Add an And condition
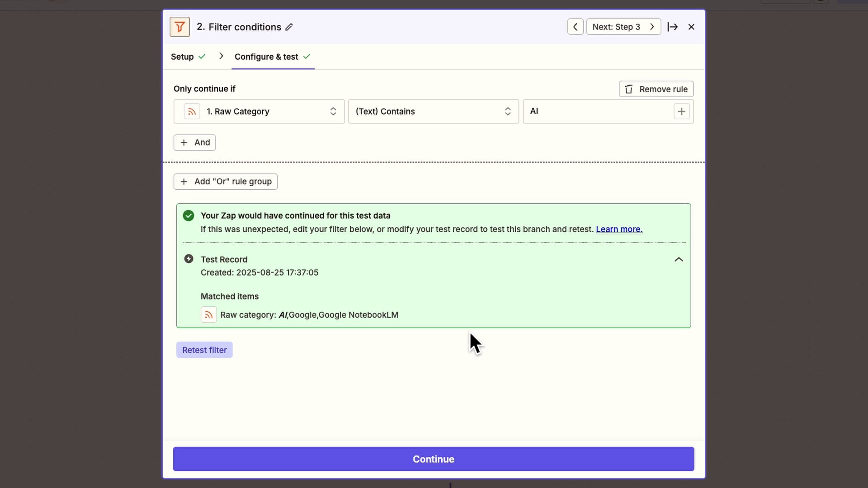868x488 pixels. point(194,142)
